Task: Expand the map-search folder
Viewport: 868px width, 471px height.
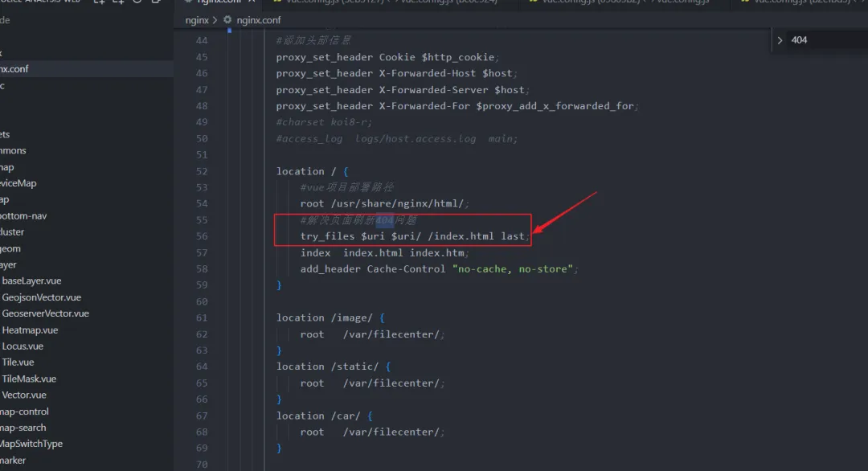Action: (x=23, y=428)
